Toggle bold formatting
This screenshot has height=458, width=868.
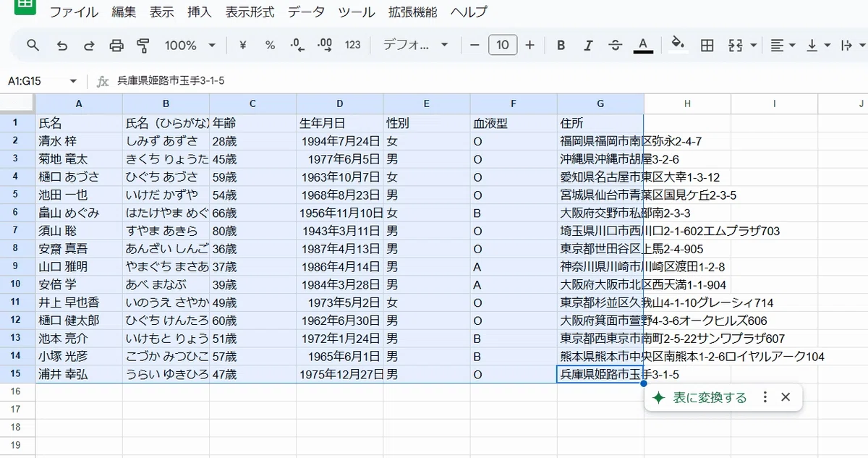point(561,45)
